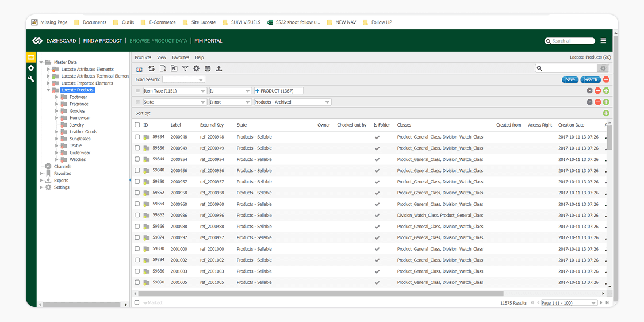Image resolution: width=644 pixels, height=322 pixels.
Task: Click the new document icon in the toolbar
Action: pyautogui.click(x=163, y=68)
